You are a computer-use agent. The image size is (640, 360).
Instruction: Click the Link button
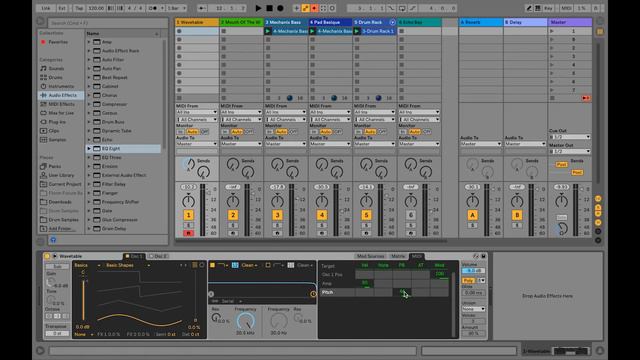(x=46, y=8)
